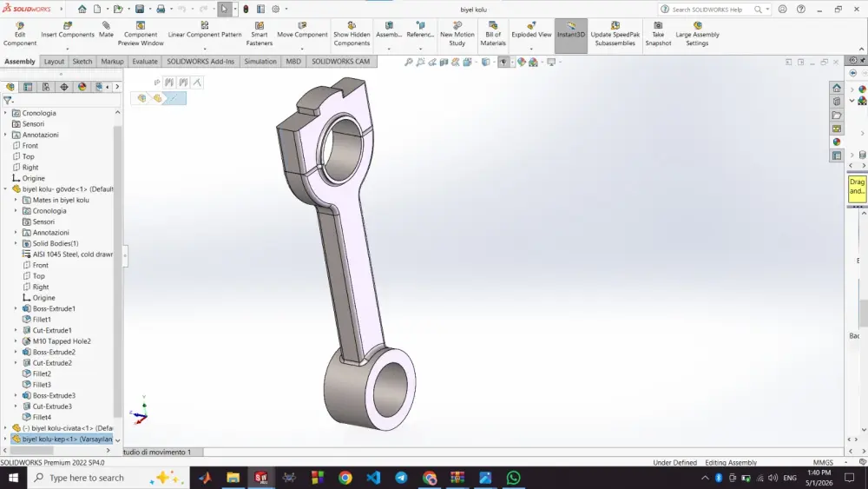This screenshot has width=868, height=489.
Task: Switch to the Simulation tab
Action: tap(260, 62)
